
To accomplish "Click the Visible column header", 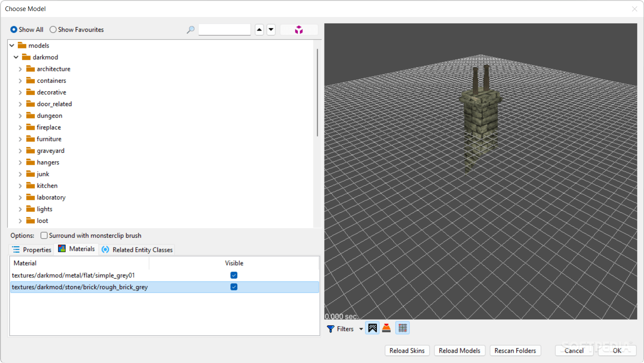I will [x=234, y=263].
